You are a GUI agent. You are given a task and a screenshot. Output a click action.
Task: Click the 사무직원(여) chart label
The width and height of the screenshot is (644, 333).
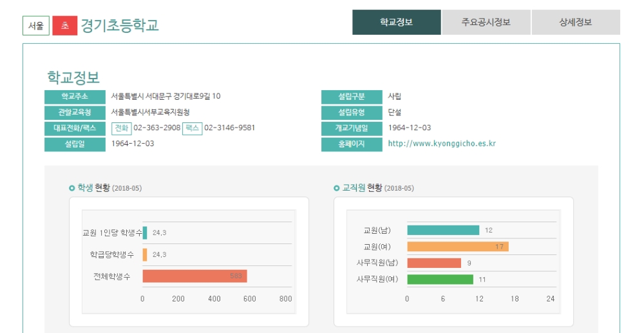click(377, 279)
